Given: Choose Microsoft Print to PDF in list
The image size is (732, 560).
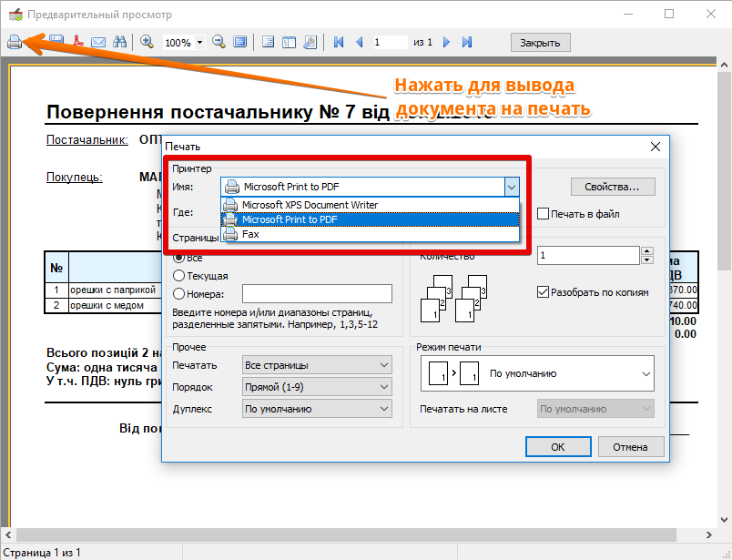Looking at the screenshot, I should click(x=371, y=219).
